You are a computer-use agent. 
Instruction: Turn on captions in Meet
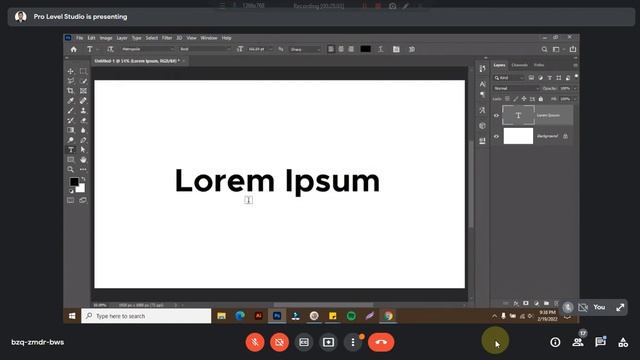point(304,342)
